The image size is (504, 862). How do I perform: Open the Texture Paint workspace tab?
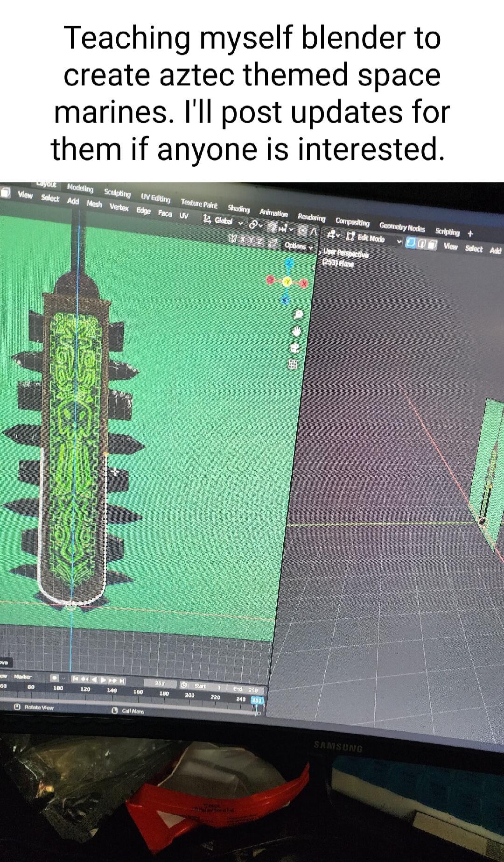199,204
